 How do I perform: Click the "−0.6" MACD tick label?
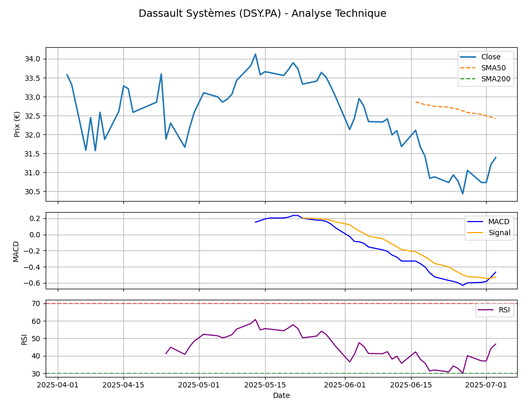pyautogui.click(x=31, y=283)
